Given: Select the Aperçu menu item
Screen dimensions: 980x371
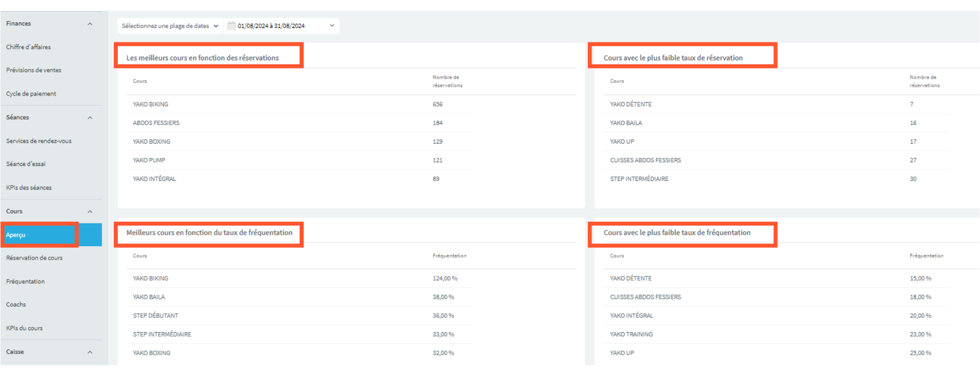Looking at the screenshot, I should tap(51, 235).
